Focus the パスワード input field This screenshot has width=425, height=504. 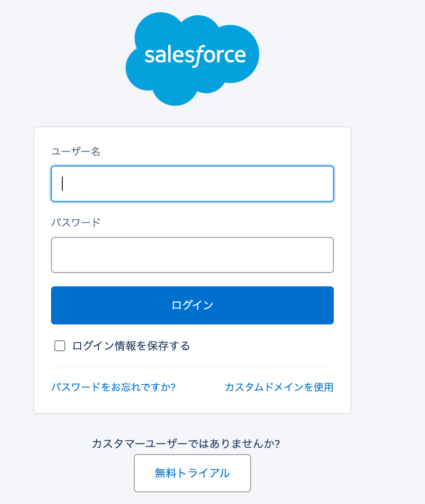pos(192,255)
